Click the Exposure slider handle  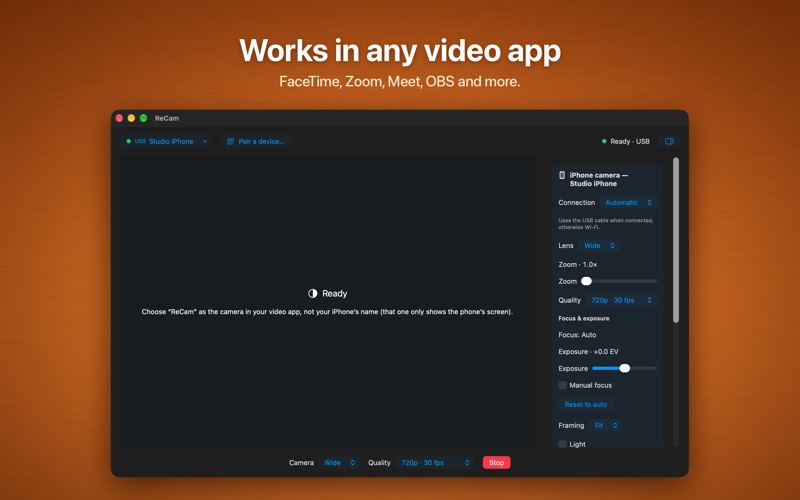[624, 368]
